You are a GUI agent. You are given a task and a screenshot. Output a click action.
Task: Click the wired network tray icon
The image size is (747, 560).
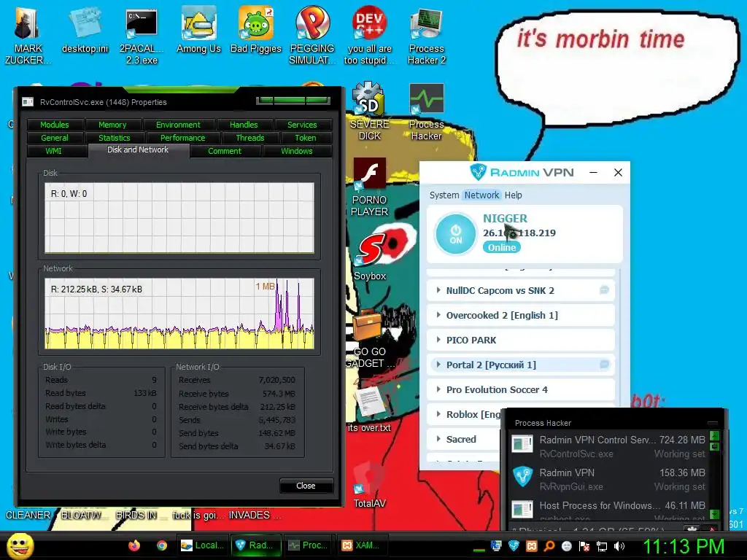[x=602, y=546]
